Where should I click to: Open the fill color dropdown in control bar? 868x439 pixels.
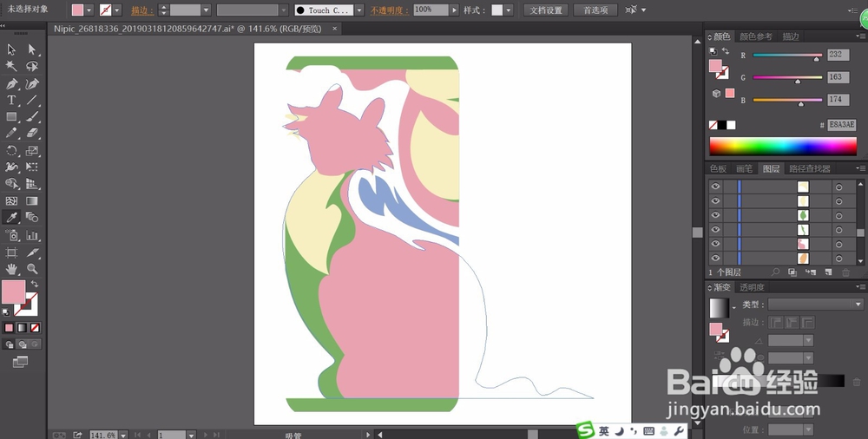click(89, 10)
